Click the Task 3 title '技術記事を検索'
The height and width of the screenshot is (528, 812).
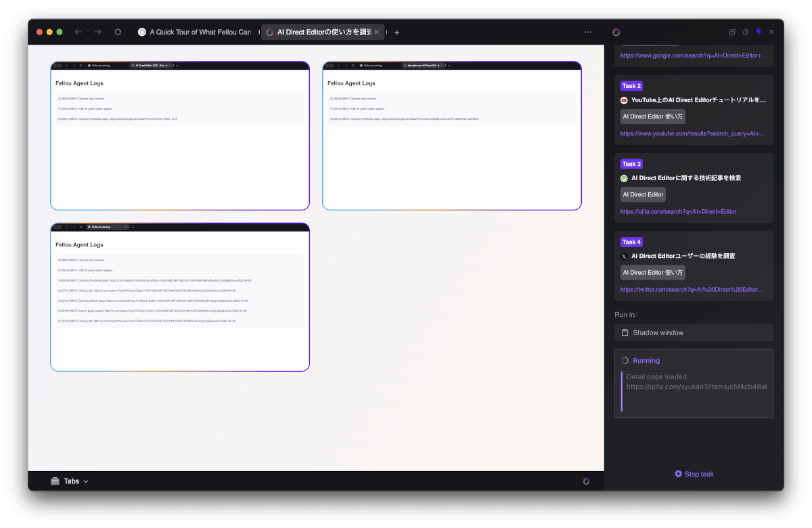686,178
